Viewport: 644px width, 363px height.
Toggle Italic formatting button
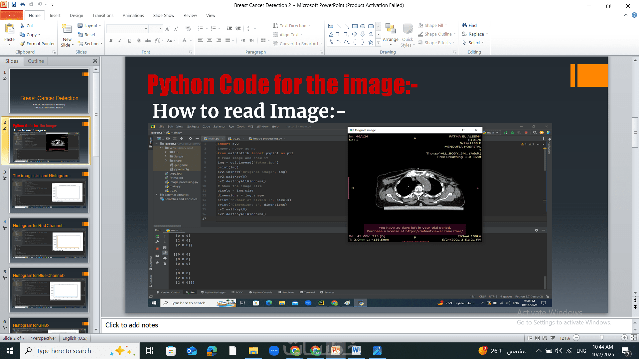pos(120,41)
